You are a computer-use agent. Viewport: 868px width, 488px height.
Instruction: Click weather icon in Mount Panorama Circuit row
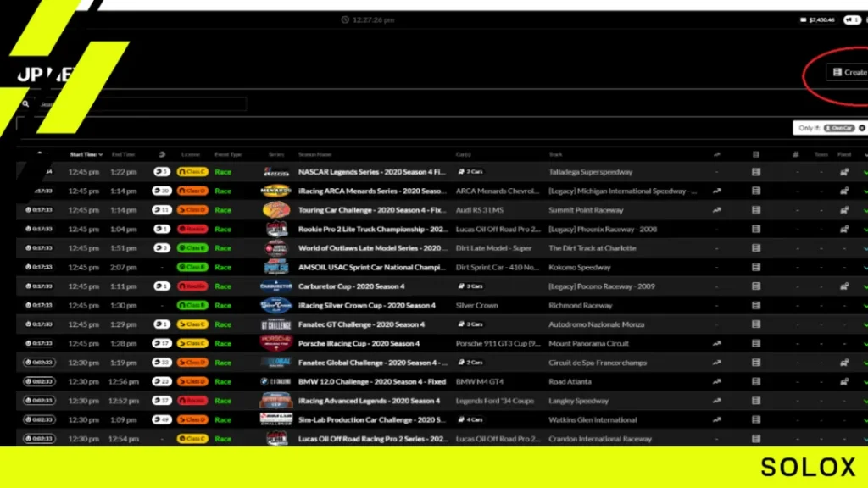pos(717,344)
